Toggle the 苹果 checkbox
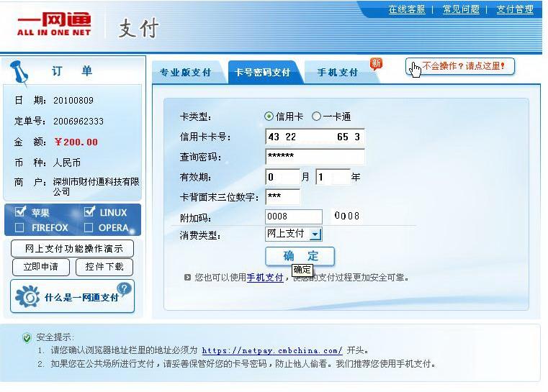 click(x=20, y=212)
